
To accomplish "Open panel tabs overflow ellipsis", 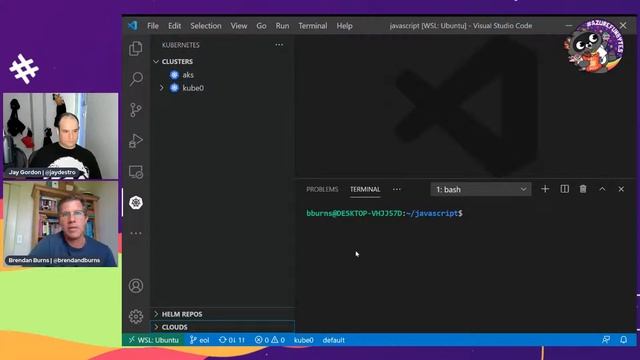I will tap(397, 189).
